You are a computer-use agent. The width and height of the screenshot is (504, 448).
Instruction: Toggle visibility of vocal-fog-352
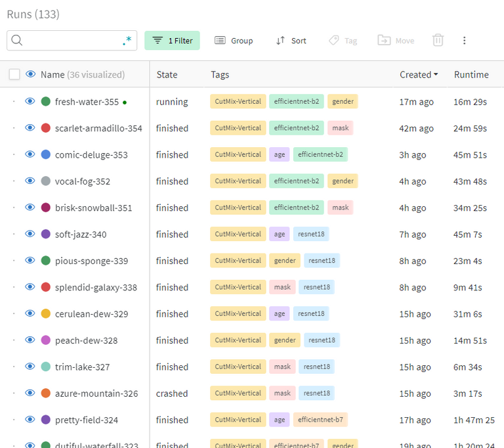30,181
